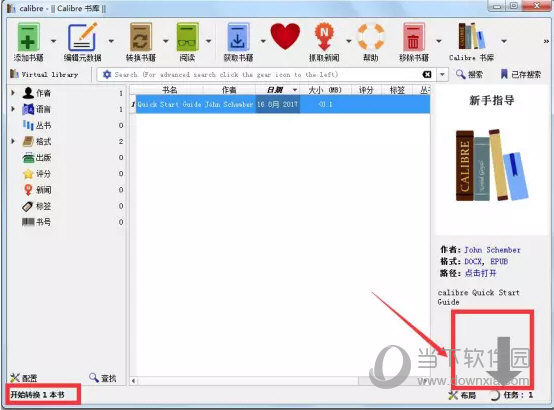The width and height of the screenshot is (554, 410).
Task: Click the book cover thumbnail
Action: (x=492, y=165)
